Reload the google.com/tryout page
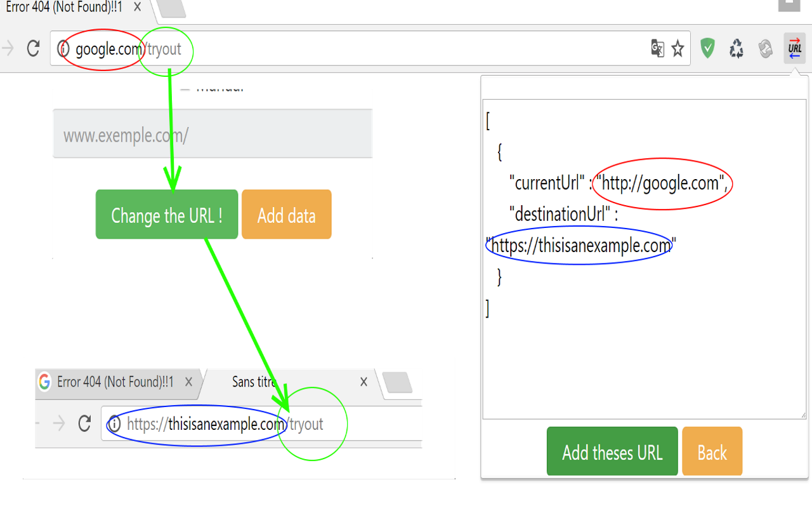This screenshot has height=508, width=812. pyautogui.click(x=33, y=48)
